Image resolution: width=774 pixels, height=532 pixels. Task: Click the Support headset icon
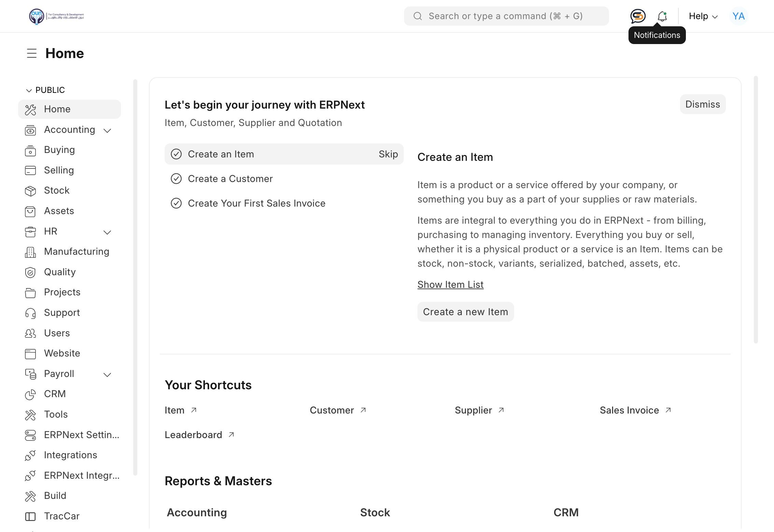[30, 313]
